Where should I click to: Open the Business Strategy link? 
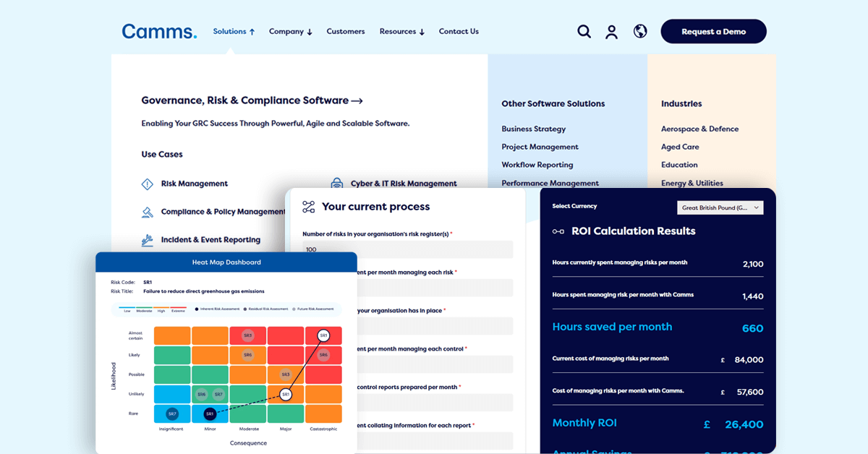coord(534,129)
